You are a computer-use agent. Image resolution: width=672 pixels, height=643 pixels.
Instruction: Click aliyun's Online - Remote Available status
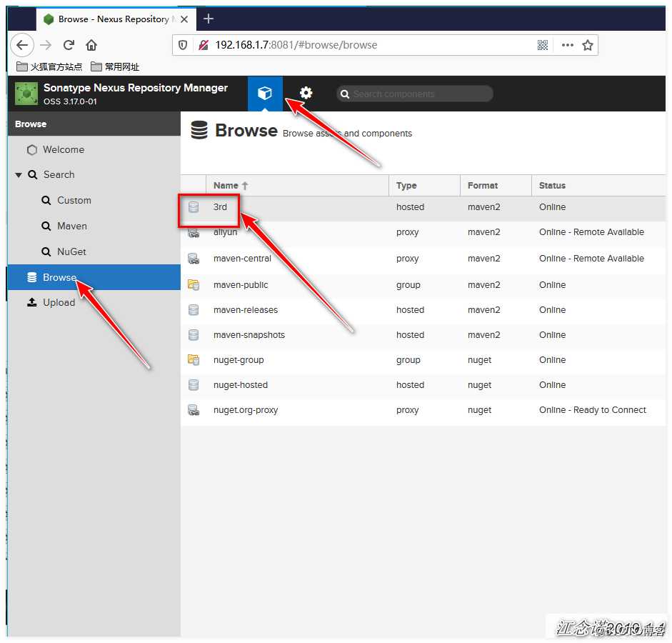[591, 232]
